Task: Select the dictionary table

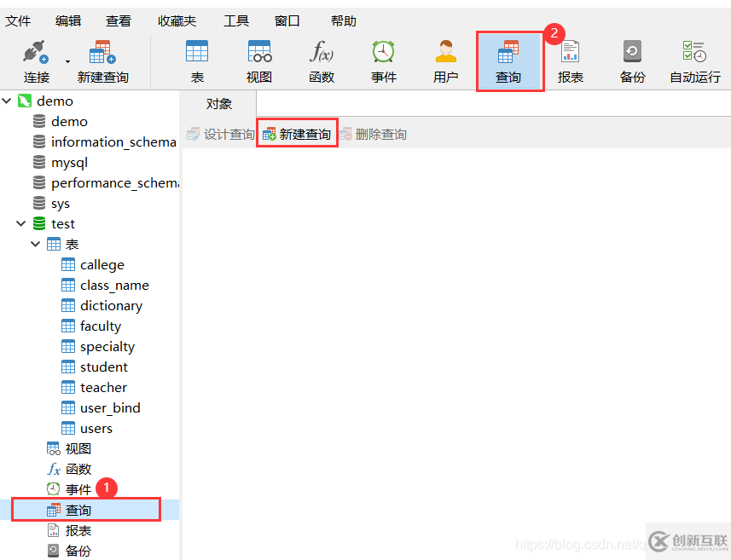Action: (102, 306)
